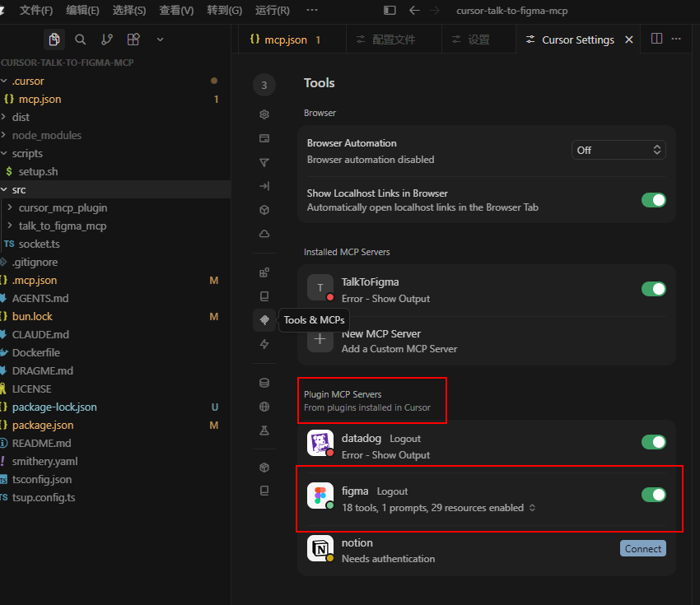Click the notion logo icon
This screenshot has width=700, height=605.
click(x=320, y=548)
